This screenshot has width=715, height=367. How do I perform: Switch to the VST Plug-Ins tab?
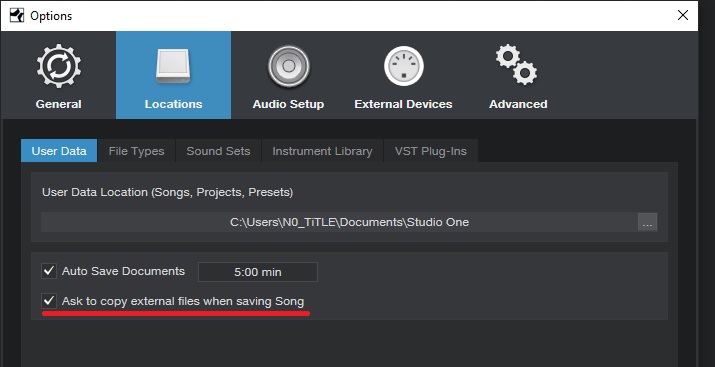point(431,151)
